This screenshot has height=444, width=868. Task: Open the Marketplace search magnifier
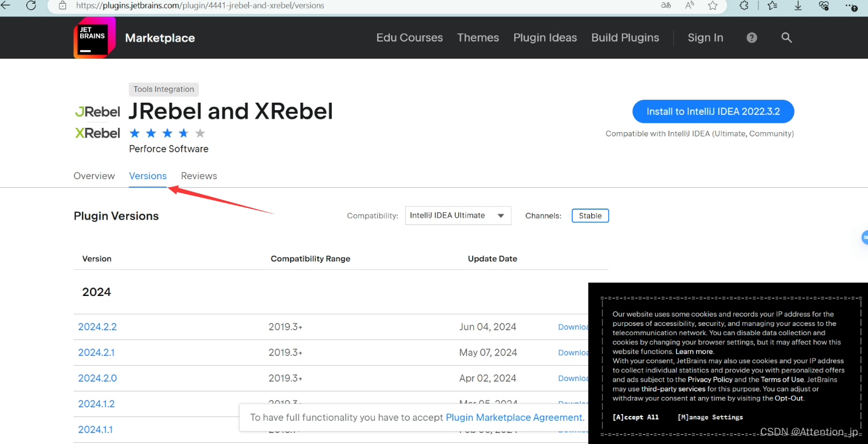787,37
